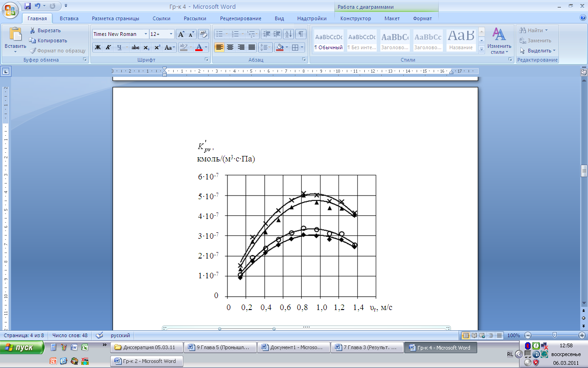Save document via Quick Access floppy icon
The height and width of the screenshot is (368, 588).
click(x=28, y=6)
